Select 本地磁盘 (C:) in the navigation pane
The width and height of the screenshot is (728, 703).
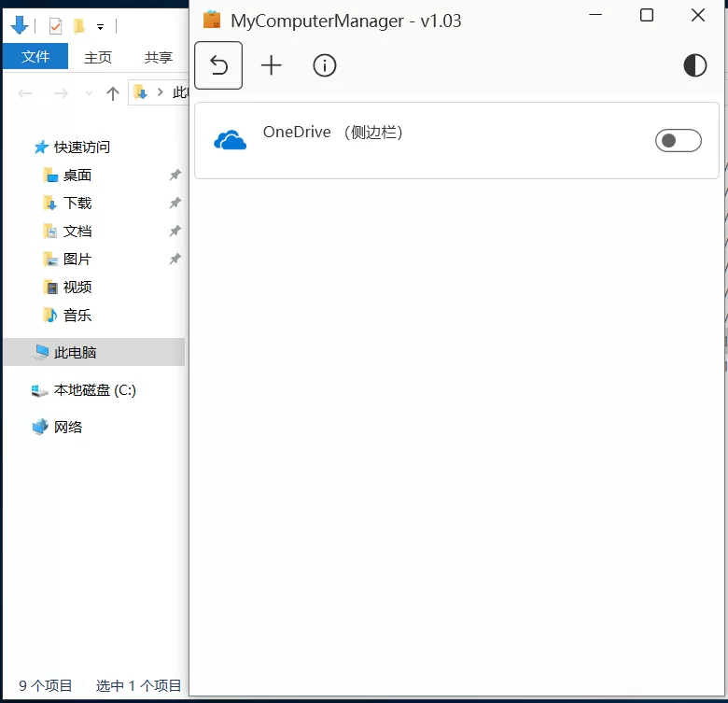click(84, 390)
